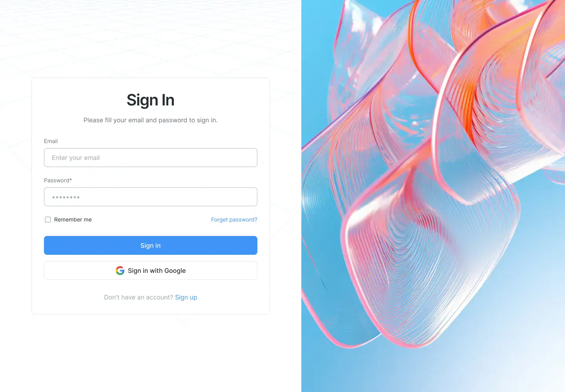Select the Password* field label
Screen dimensions: 565x392
(x=58, y=180)
